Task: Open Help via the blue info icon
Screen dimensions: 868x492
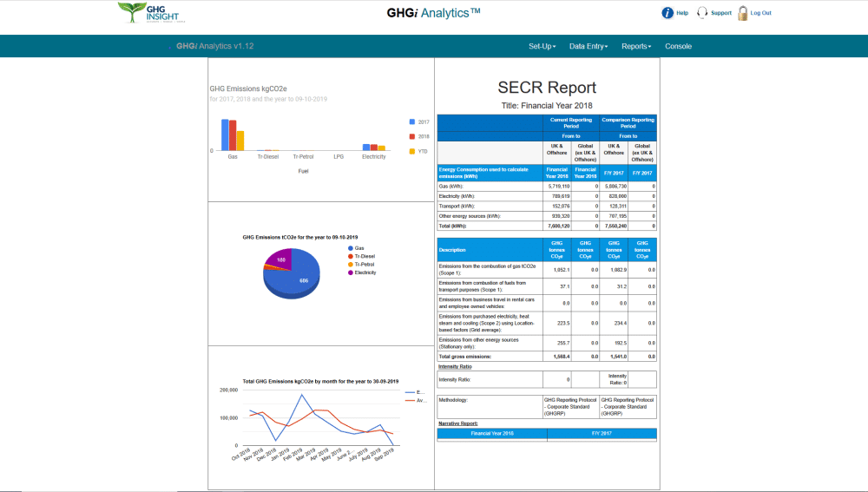Action: (x=667, y=13)
